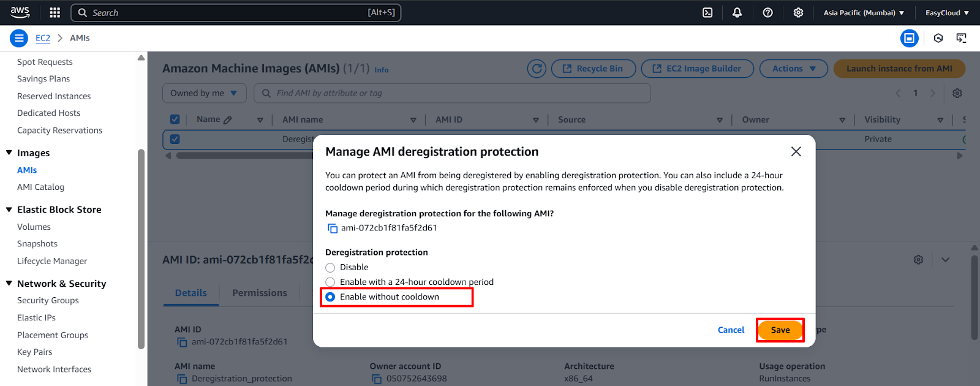Click the table horizontal scrollbar

click(245, 156)
